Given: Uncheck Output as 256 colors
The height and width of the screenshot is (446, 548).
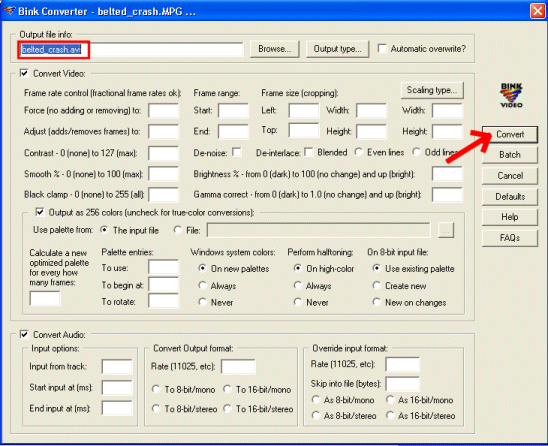Looking at the screenshot, I should tap(39, 212).
